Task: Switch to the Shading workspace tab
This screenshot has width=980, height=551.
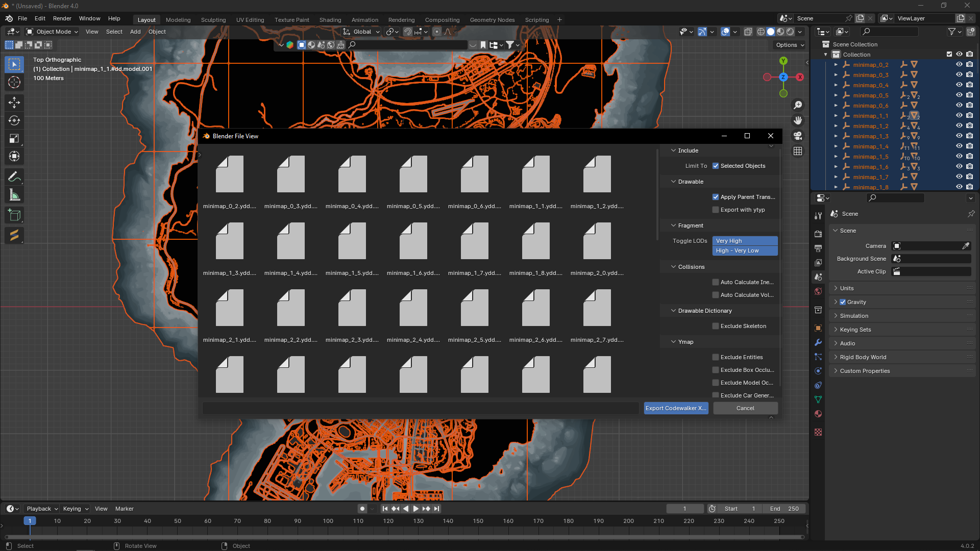Action: (330, 20)
